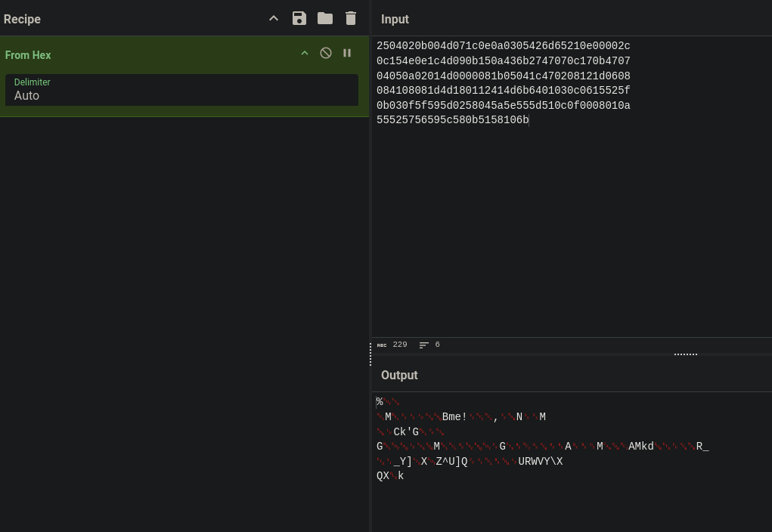Collapse the Recipe panel chevron
Screen dimensions: 772x532
[x=274, y=19]
